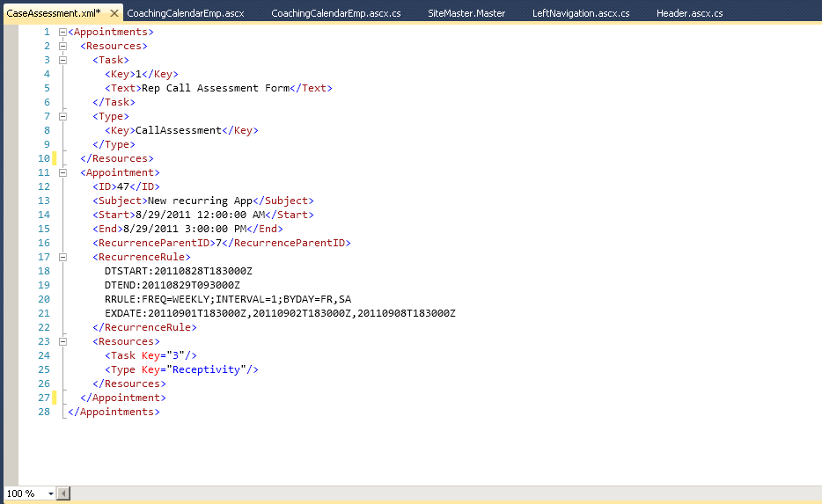Click the ID value 47
822x504 pixels.
pyautogui.click(x=123, y=186)
